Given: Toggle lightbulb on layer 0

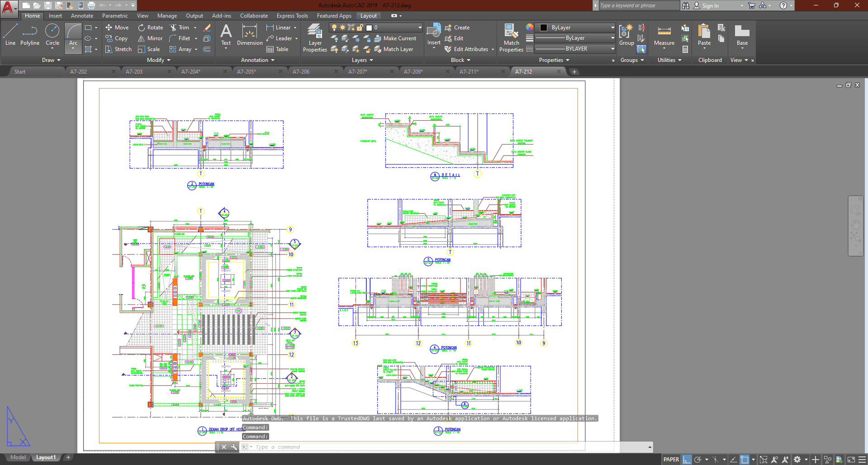Looking at the screenshot, I should [334, 28].
